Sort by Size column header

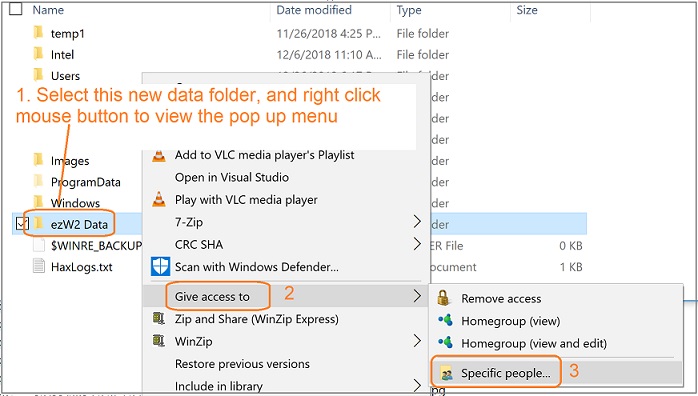coord(527,10)
